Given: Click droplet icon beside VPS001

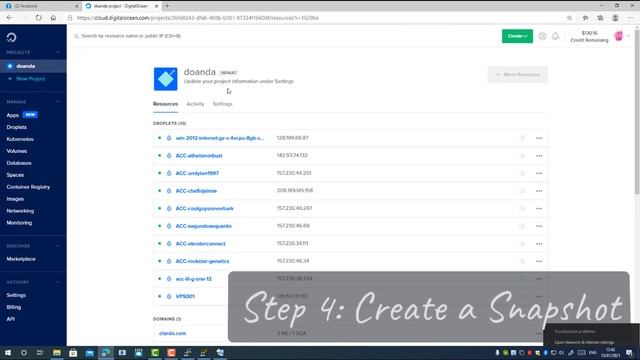Looking at the screenshot, I should coord(169,296).
